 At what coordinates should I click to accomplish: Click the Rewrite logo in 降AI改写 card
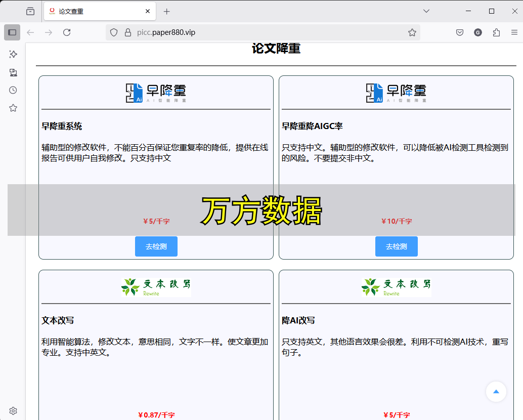pyautogui.click(x=396, y=287)
